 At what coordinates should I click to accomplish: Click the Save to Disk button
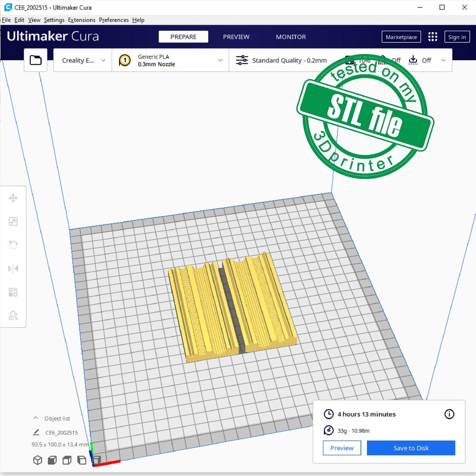tap(411, 448)
